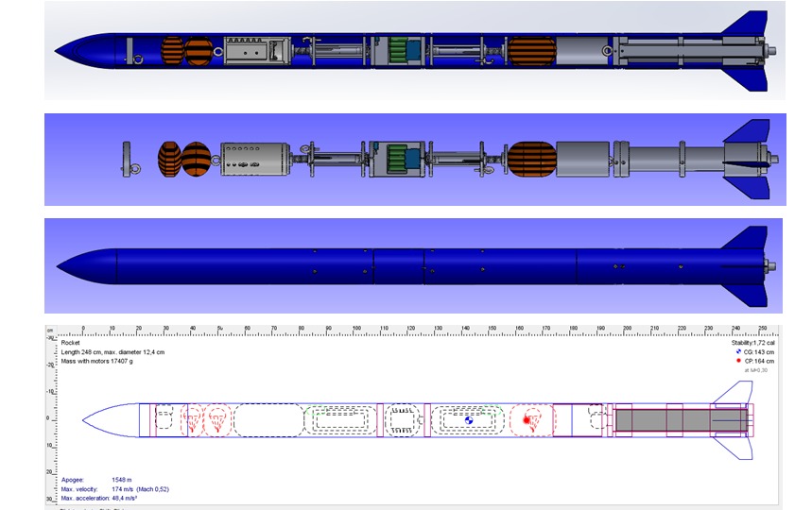
Task: Click the red CP marker on rocket diagram
Action: point(527,420)
